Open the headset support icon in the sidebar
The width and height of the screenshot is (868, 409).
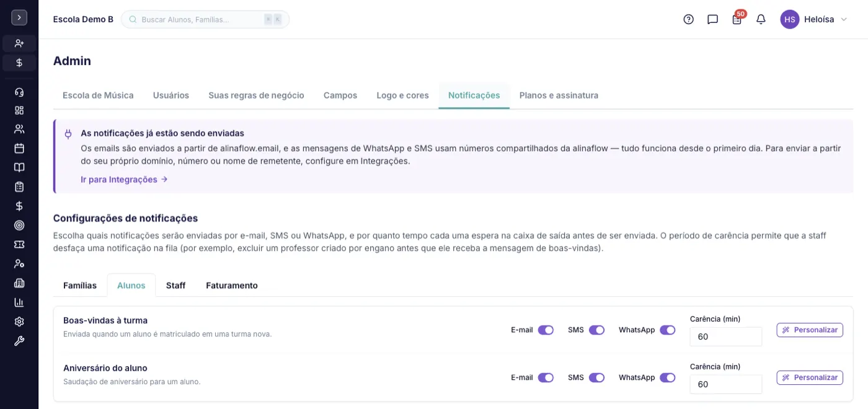click(x=19, y=92)
